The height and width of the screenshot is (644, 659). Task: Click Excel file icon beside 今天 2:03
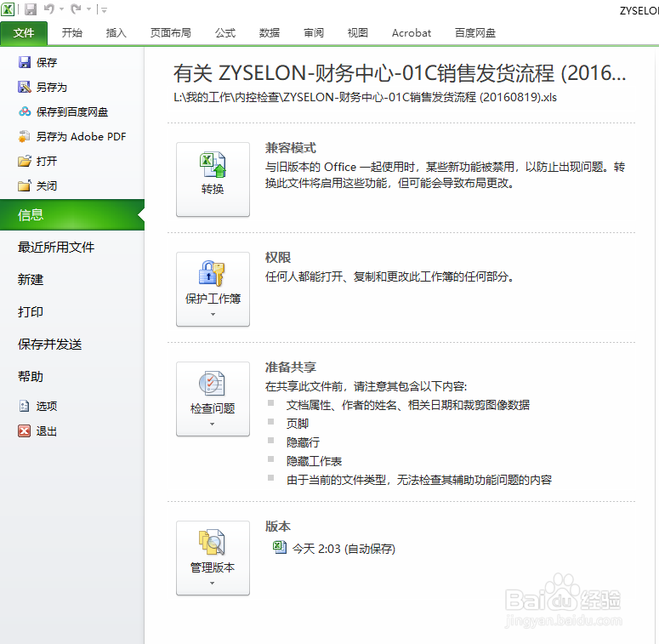(279, 547)
